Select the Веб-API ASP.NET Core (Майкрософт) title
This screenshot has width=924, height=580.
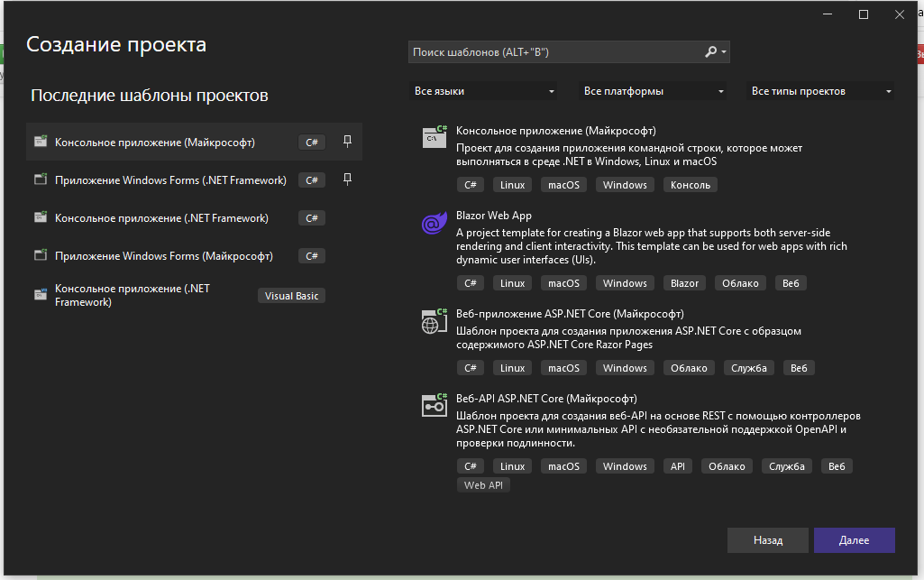point(546,399)
